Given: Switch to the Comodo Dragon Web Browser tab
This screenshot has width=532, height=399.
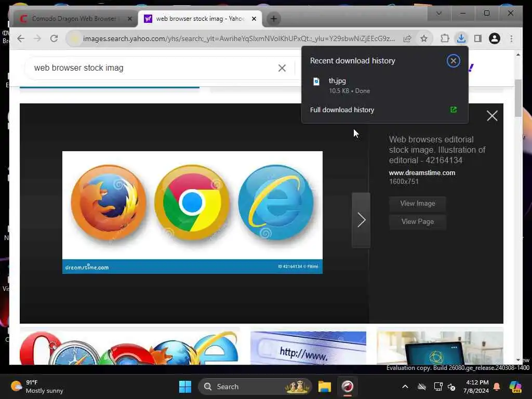Looking at the screenshot, I should pyautogui.click(x=73, y=19).
